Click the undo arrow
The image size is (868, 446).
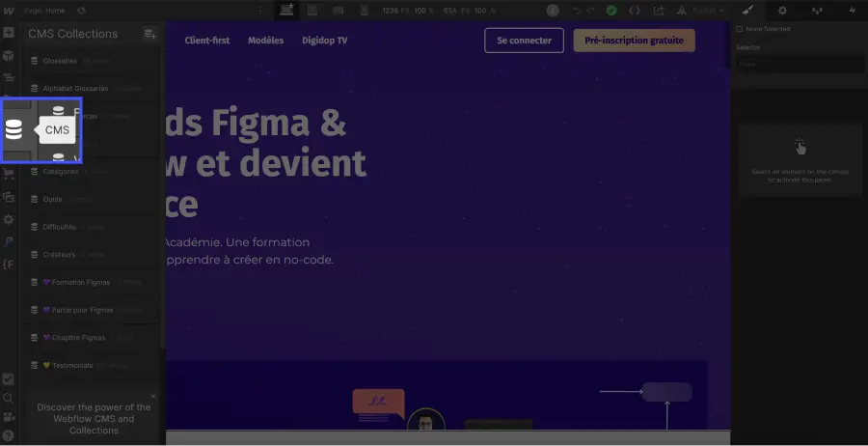(578, 11)
